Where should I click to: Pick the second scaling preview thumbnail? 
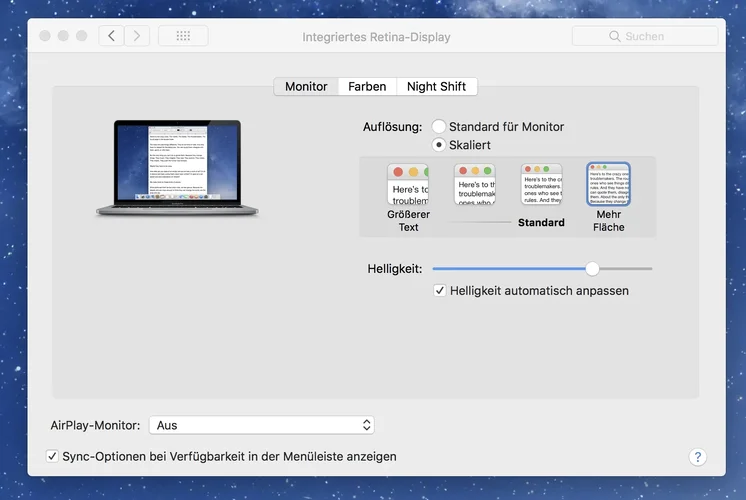[475, 185]
